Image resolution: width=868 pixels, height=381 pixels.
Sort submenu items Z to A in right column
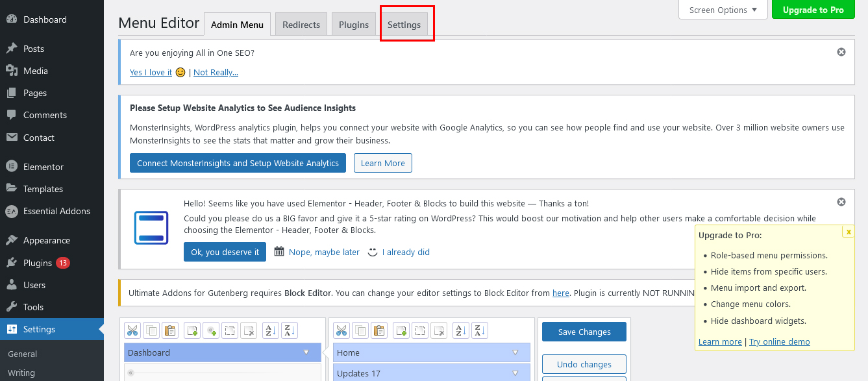[480, 330]
